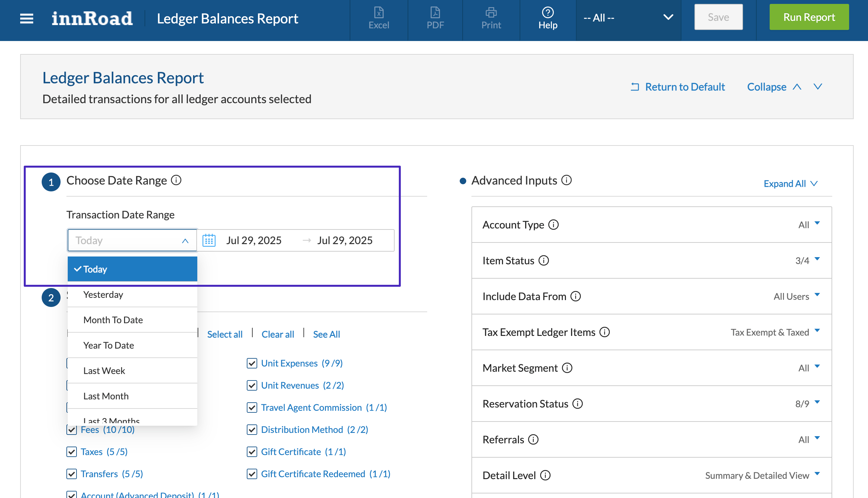Click the green Run Report button
868x498 pixels.
click(x=808, y=17)
